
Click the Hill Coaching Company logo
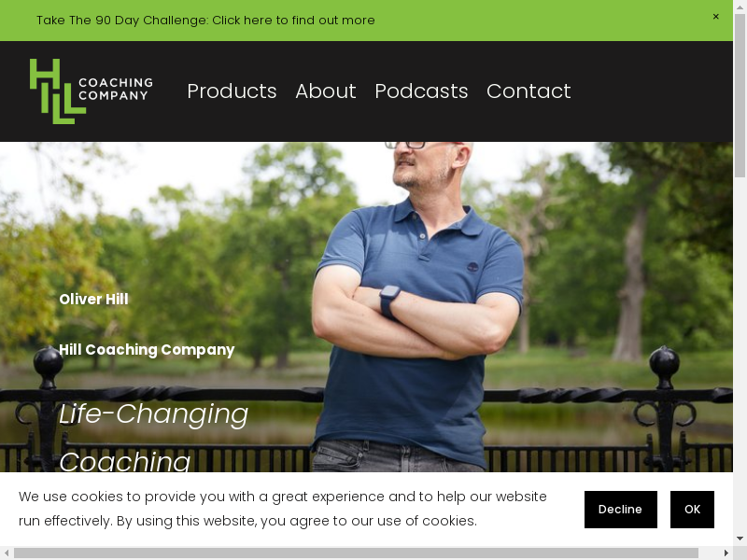click(92, 91)
